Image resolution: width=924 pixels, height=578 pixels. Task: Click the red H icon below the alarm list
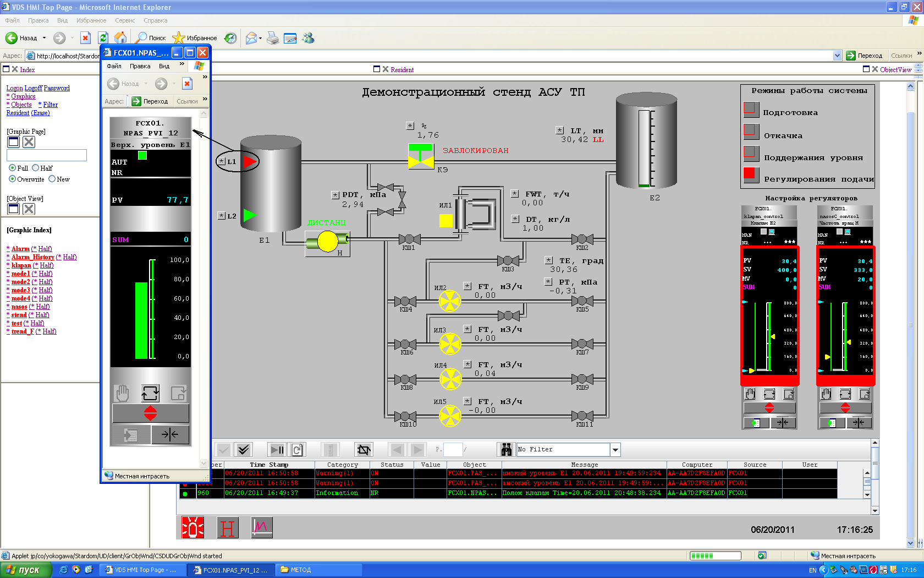point(227,527)
